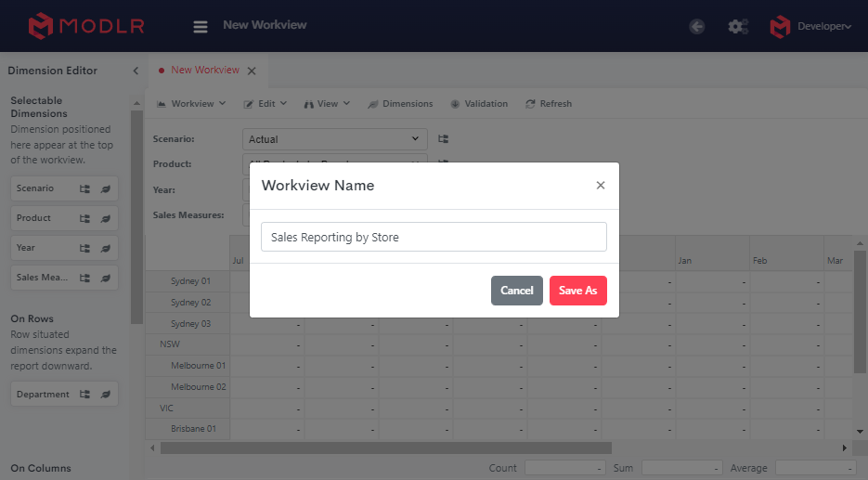
Task: Select the NSW row header
Action: click(x=188, y=344)
